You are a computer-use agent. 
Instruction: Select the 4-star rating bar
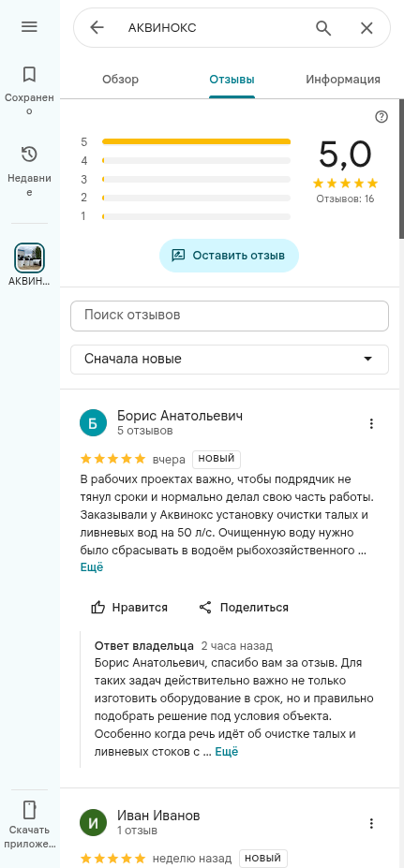pyautogui.click(x=196, y=160)
